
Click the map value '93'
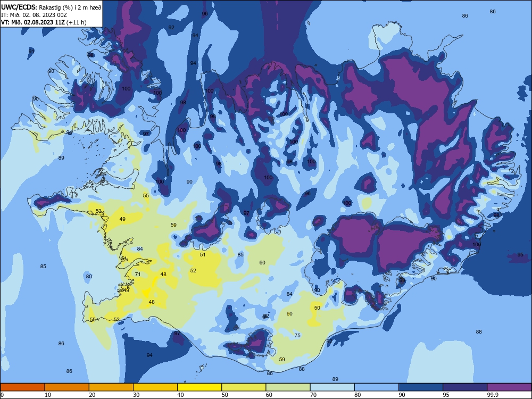317,290
